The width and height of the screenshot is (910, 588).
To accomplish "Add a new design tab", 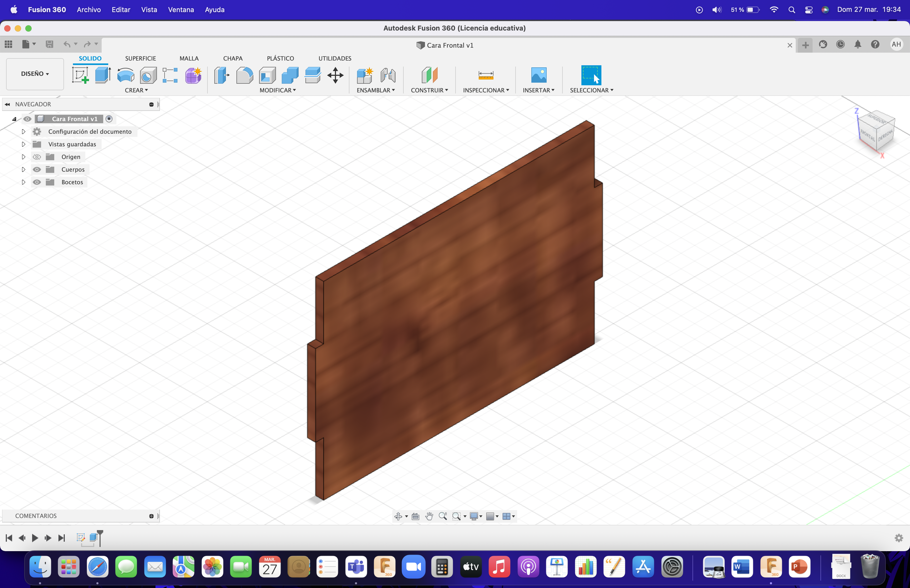I will pyautogui.click(x=805, y=45).
